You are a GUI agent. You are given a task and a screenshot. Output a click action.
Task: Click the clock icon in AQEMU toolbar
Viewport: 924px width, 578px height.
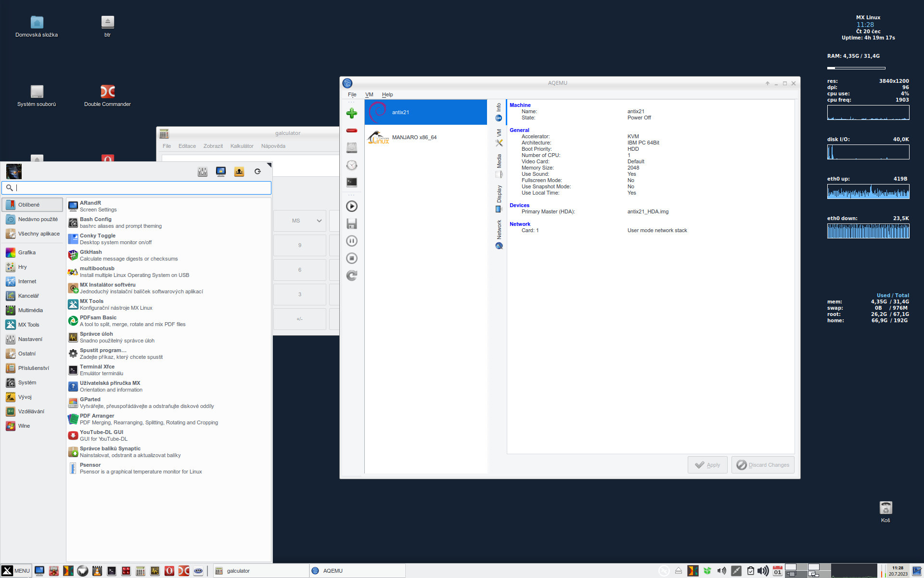[x=352, y=165]
